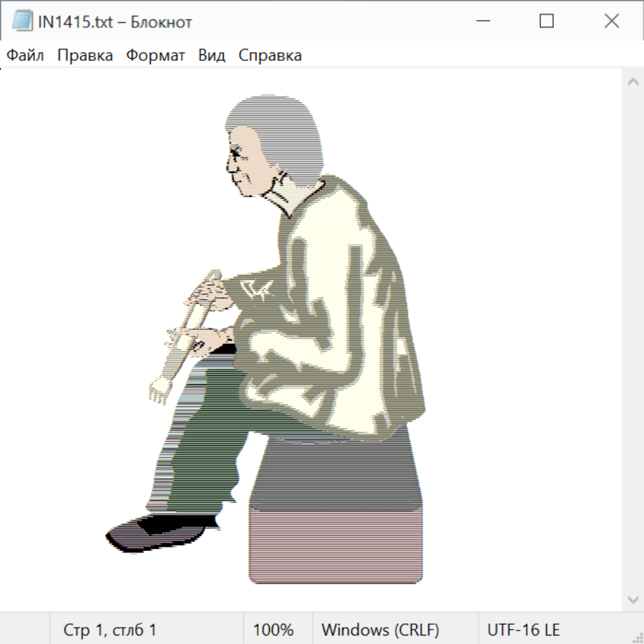Click the UTF-16 LE encoding field
This screenshot has width=644, height=644.
click(x=523, y=630)
